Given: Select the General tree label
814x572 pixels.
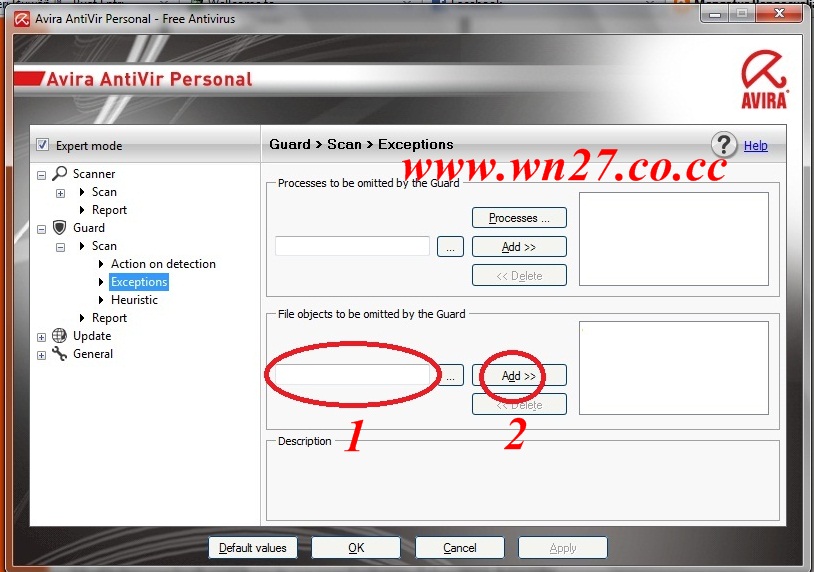Looking at the screenshot, I should pyautogui.click(x=93, y=353).
